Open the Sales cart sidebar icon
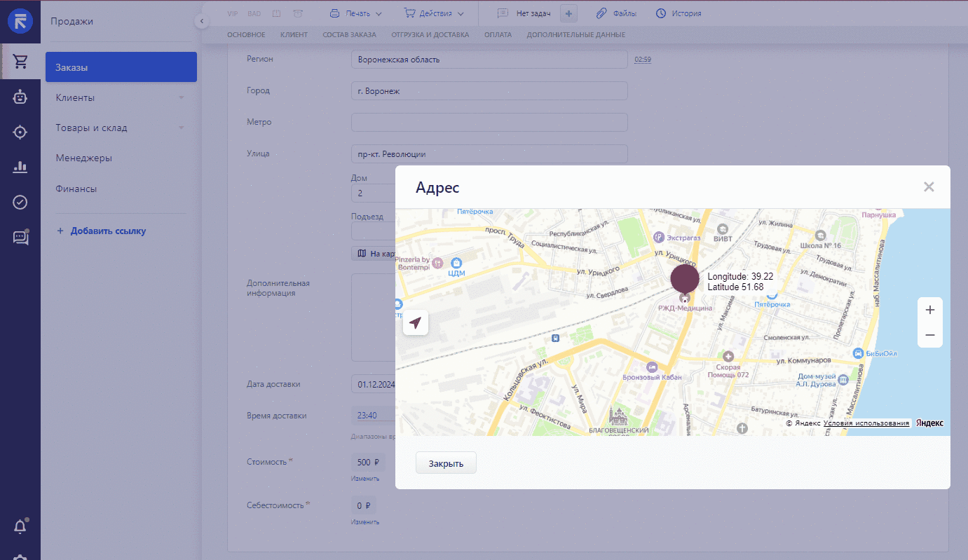Viewport: 968px width, 560px height. point(20,61)
